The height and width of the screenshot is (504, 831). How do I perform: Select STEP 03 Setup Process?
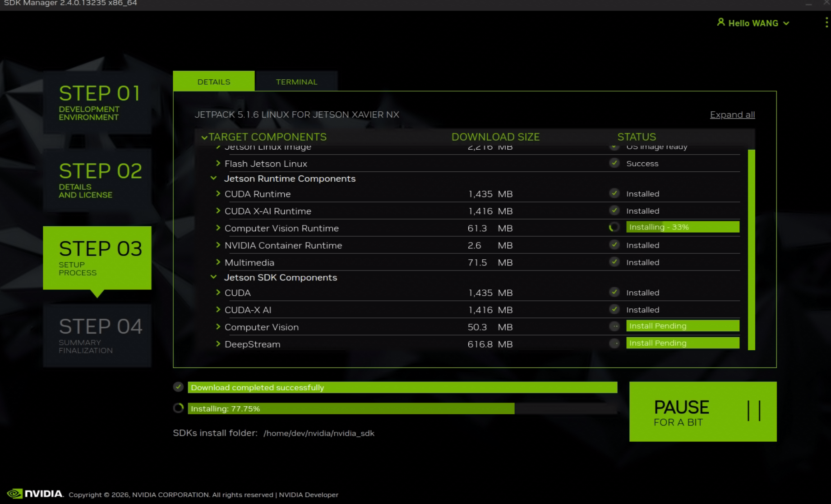[97, 258]
